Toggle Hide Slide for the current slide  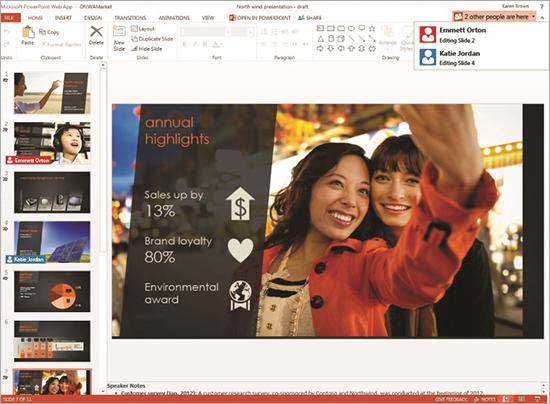click(x=147, y=49)
